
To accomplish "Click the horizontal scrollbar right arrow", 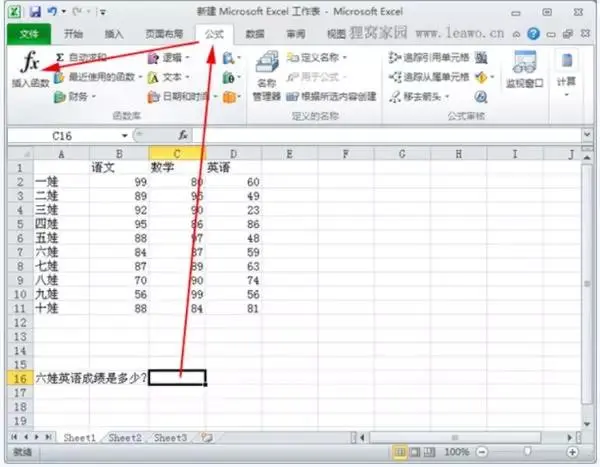I will (x=570, y=437).
